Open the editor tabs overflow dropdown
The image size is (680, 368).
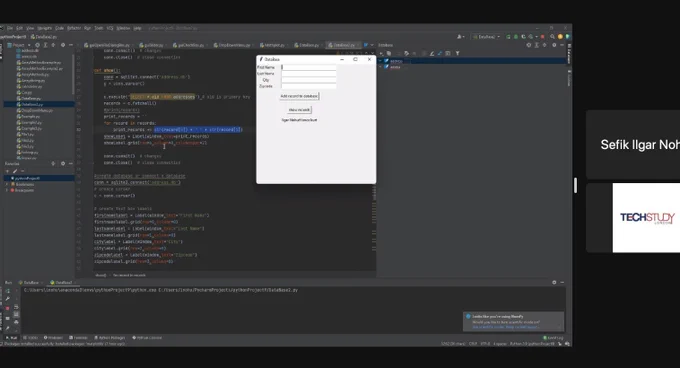click(372, 45)
